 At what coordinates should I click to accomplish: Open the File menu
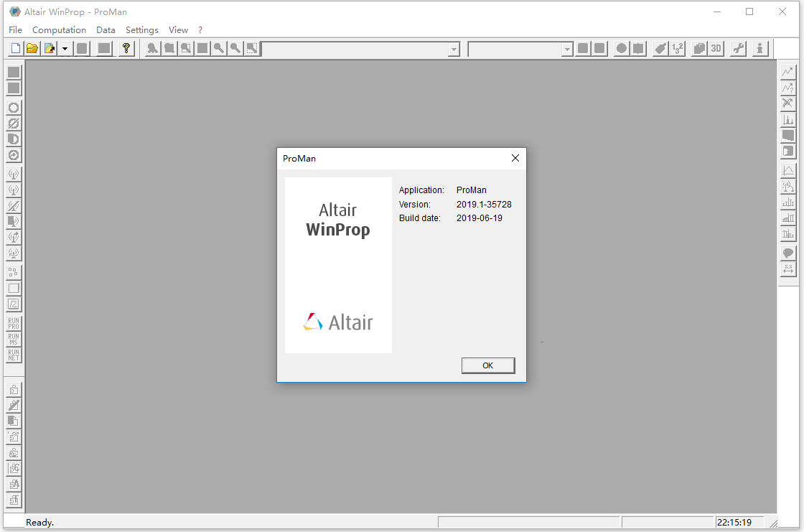point(15,29)
